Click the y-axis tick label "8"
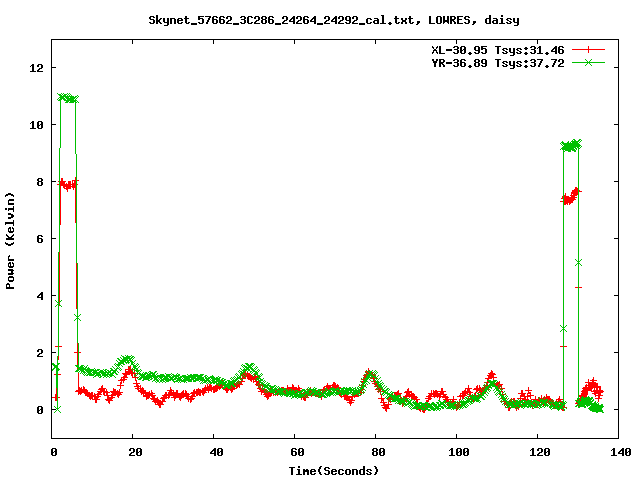This screenshot has height=480, width=640. point(40,182)
